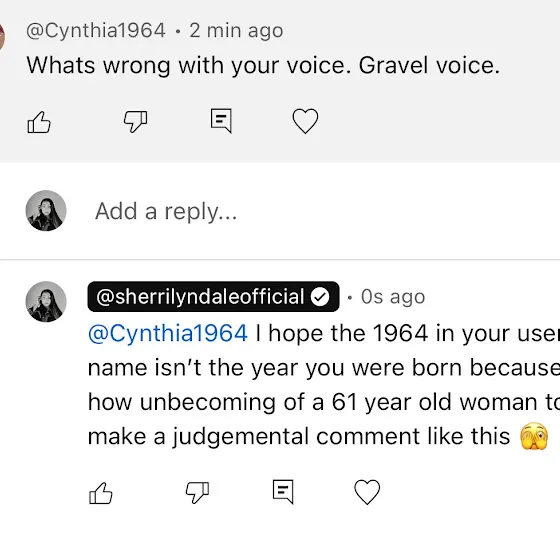Click the 0s ago timestamp
This screenshot has width=560, height=560.
pos(393,297)
